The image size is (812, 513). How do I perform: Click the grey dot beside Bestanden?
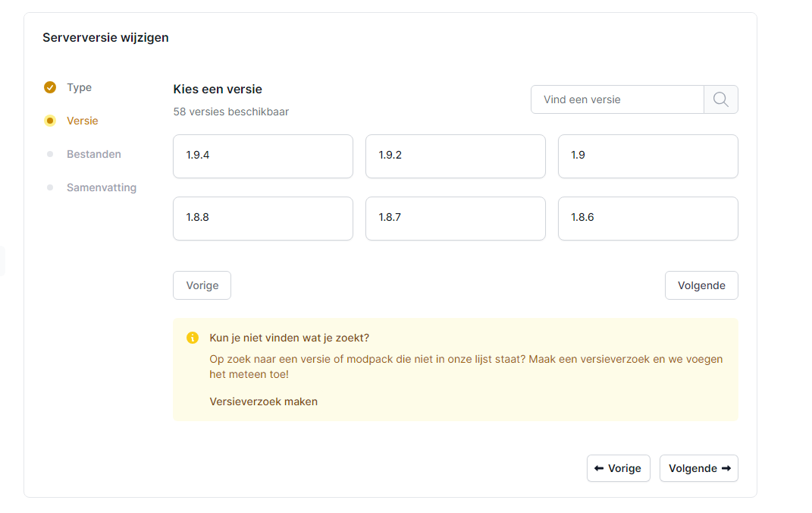coord(50,154)
